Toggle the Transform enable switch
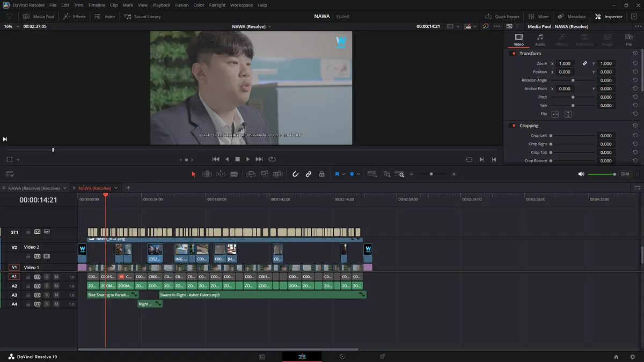This screenshot has height=362, width=644. pos(514,54)
